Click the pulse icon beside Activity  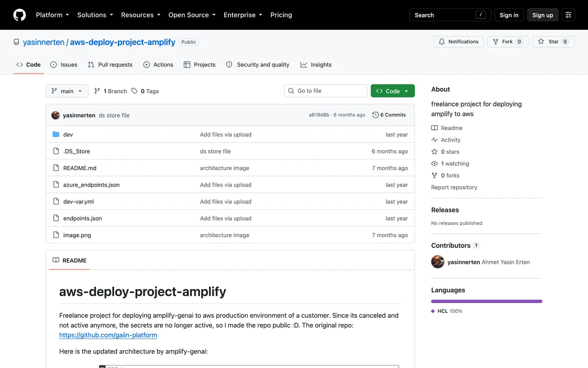pos(435,140)
